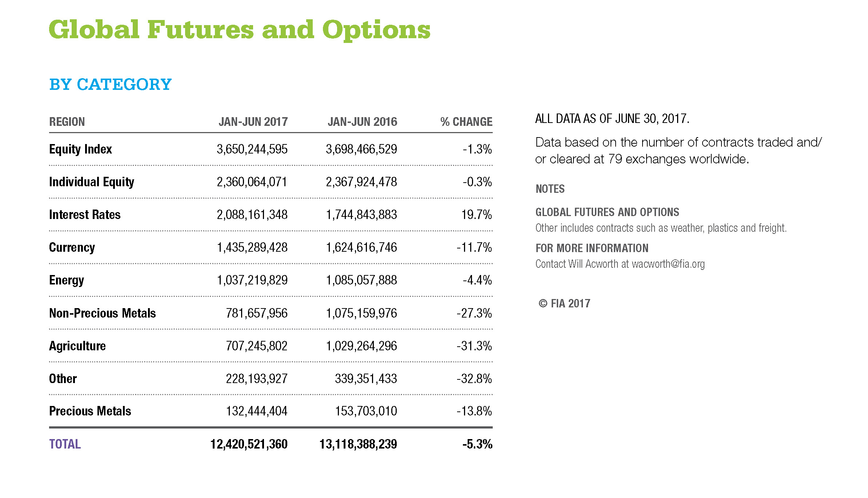Click the REGION column header

67,121
